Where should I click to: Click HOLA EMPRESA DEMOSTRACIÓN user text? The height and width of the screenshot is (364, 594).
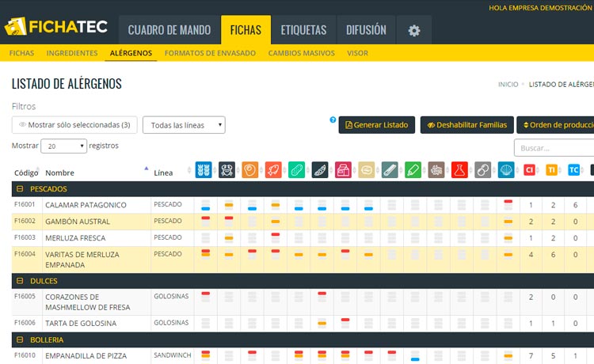[541, 8]
